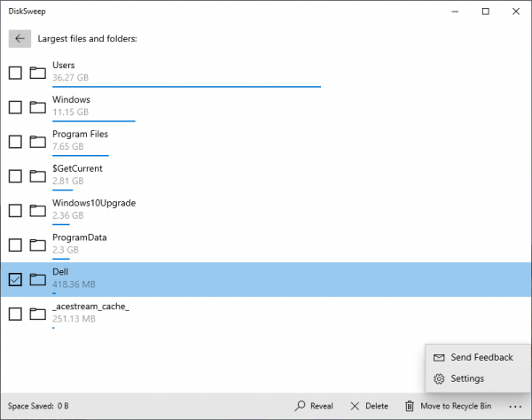Click the Users folder icon
The height and width of the screenshot is (420, 532).
tap(37, 73)
